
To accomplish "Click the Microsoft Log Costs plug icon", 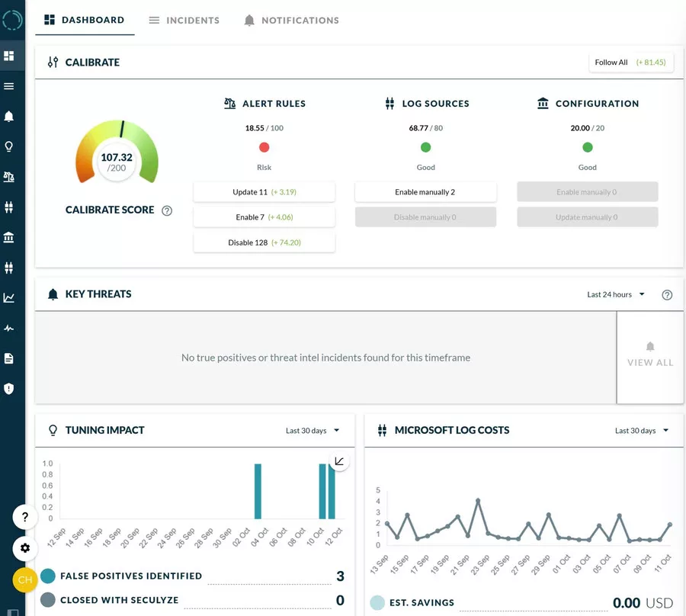I will point(382,431).
